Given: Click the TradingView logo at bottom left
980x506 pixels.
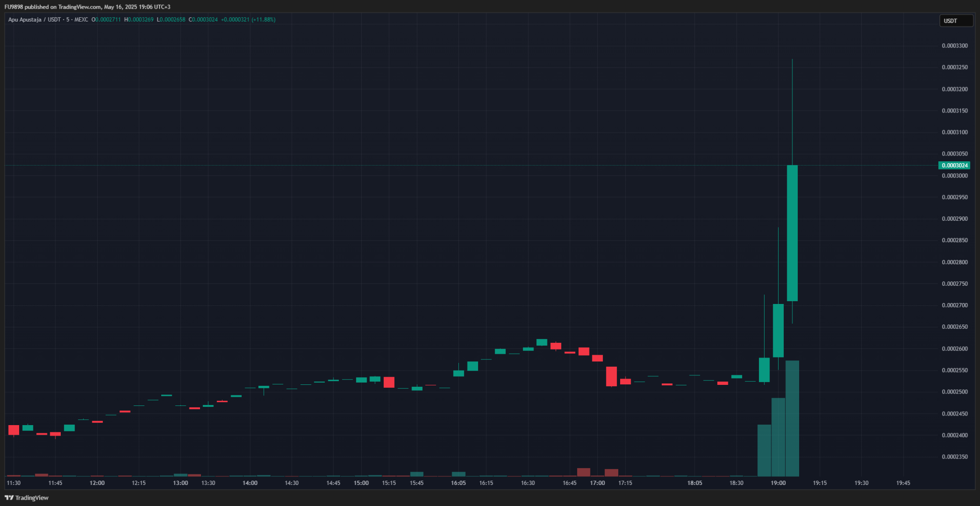Looking at the screenshot, I should [27, 498].
